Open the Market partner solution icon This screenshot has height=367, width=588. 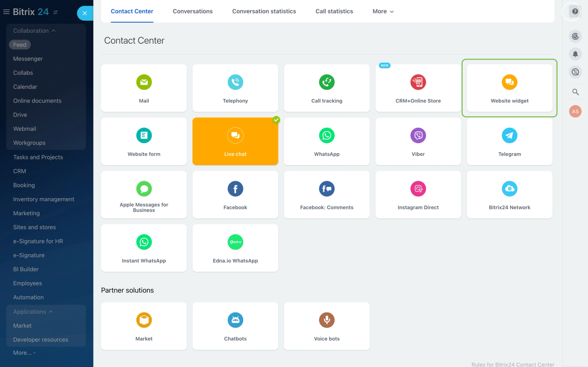click(x=144, y=320)
